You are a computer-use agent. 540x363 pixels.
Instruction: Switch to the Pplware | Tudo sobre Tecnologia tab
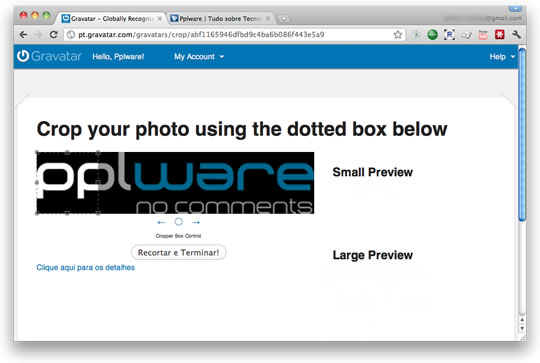220,19
